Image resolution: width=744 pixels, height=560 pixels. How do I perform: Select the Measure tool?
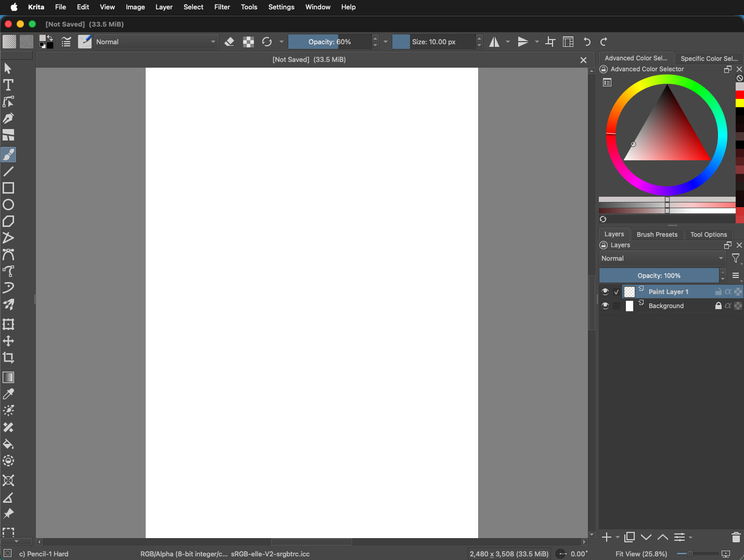click(x=8, y=498)
